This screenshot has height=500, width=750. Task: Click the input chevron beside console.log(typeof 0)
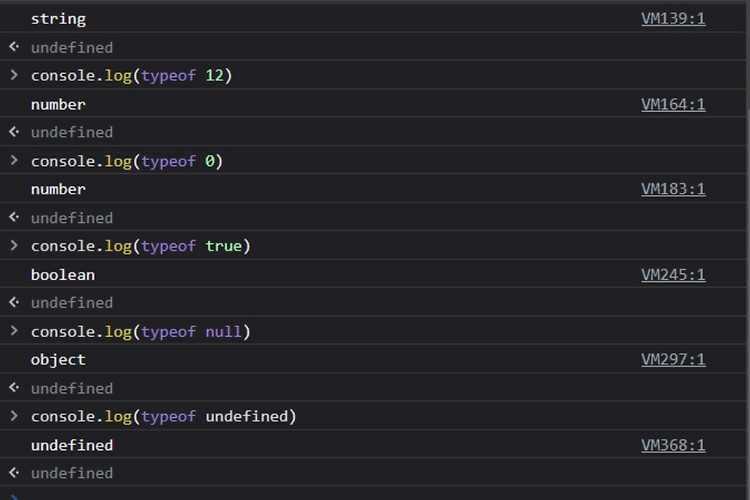pyautogui.click(x=14, y=160)
